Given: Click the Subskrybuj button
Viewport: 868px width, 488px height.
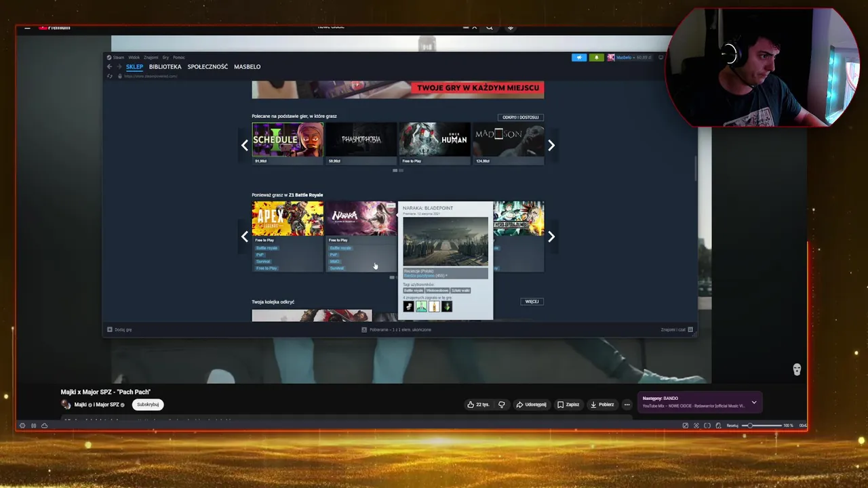Looking at the screenshot, I should pyautogui.click(x=148, y=405).
